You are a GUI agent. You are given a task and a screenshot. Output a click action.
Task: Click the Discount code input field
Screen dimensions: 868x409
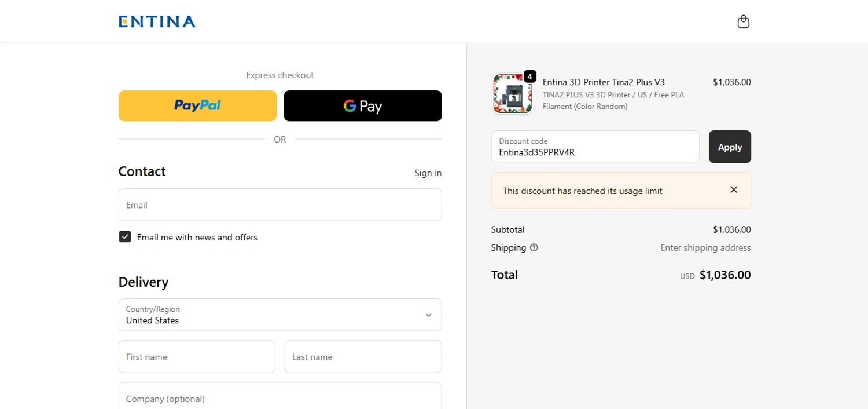point(595,147)
